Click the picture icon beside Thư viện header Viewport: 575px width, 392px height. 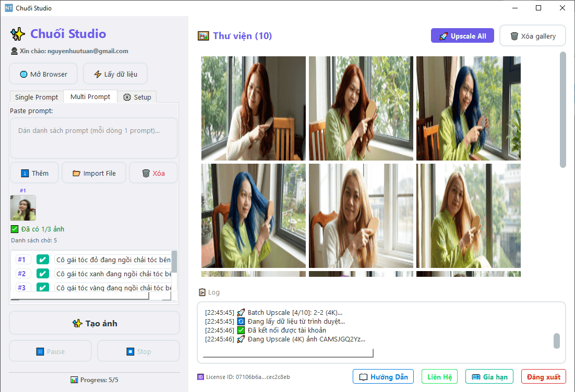coord(203,35)
